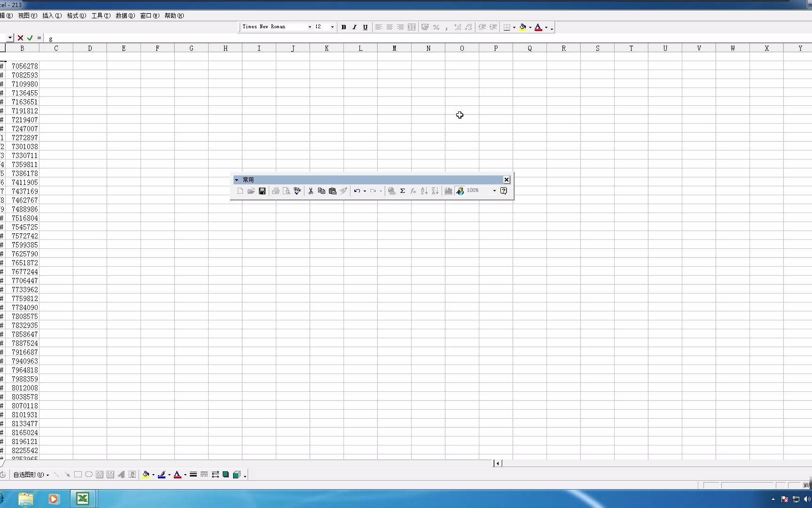This screenshot has height=508, width=812.
Task: Confirm formula entry with the check button
Action: (x=30, y=38)
